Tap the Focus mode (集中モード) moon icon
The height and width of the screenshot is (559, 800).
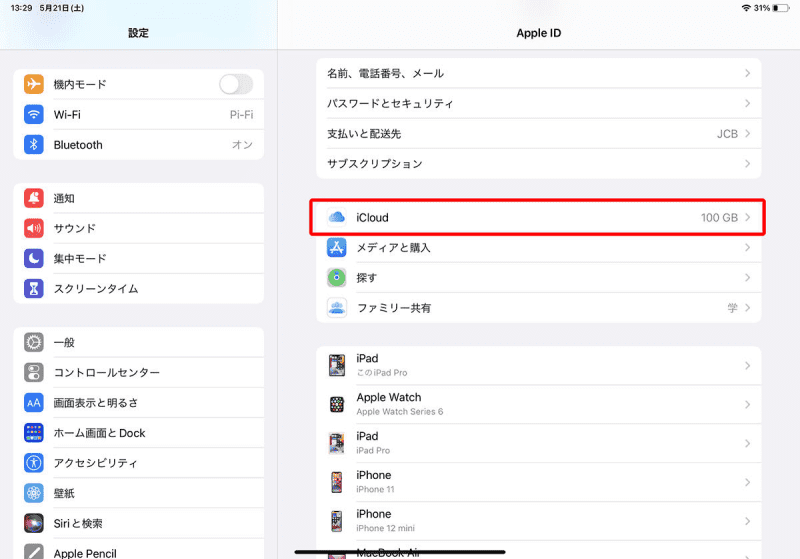pos(34,258)
